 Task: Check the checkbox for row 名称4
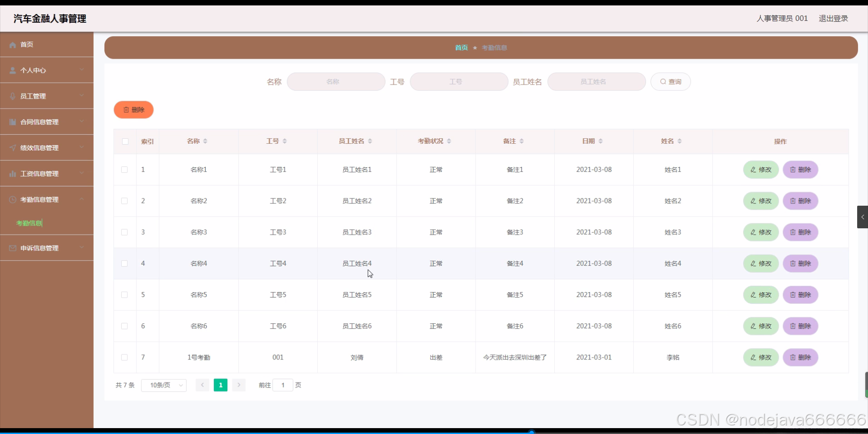(124, 264)
